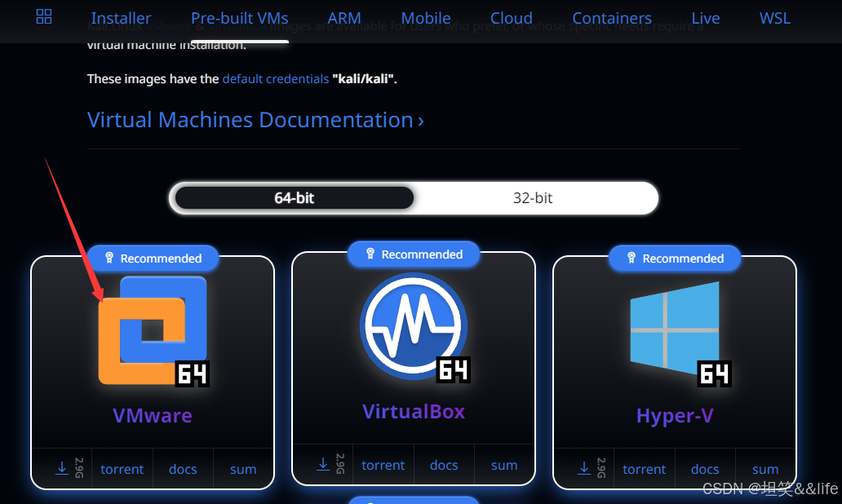
Task: View the VirtualBox checksum sum
Action: pos(503,465)
